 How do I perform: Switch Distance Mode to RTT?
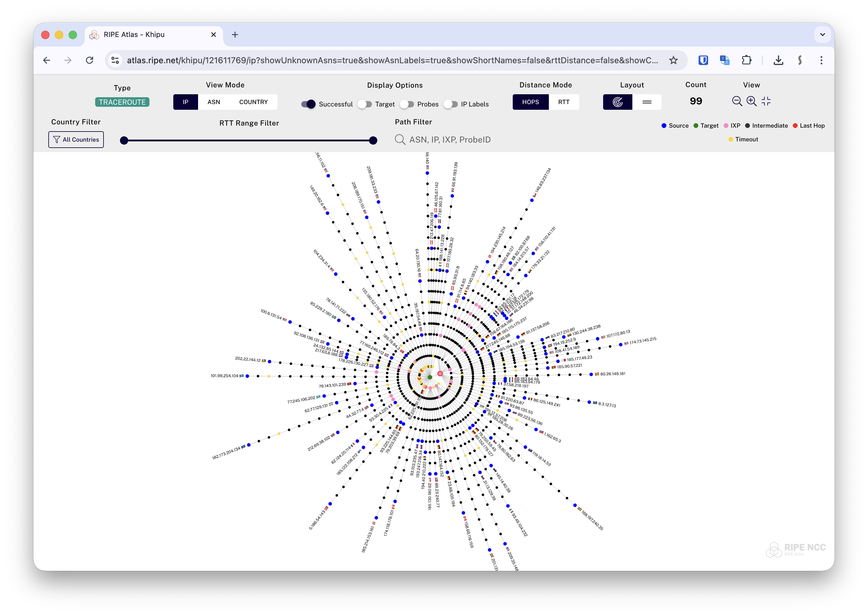coord(563,102)
